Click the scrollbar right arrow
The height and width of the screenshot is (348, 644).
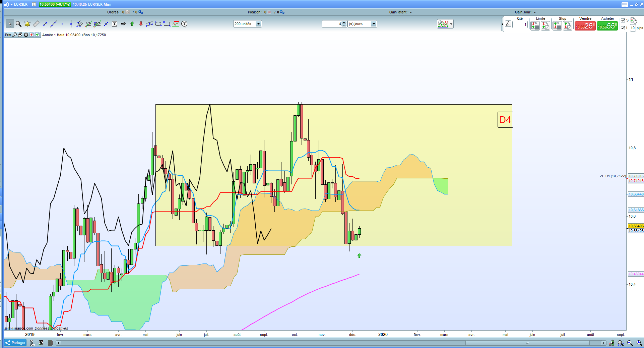(603, 343)
